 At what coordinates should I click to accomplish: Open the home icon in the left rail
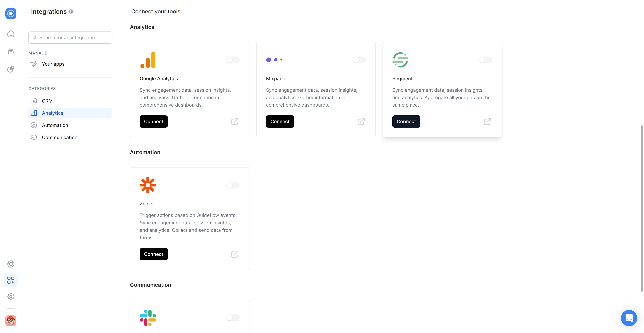[x=11, y=34]
